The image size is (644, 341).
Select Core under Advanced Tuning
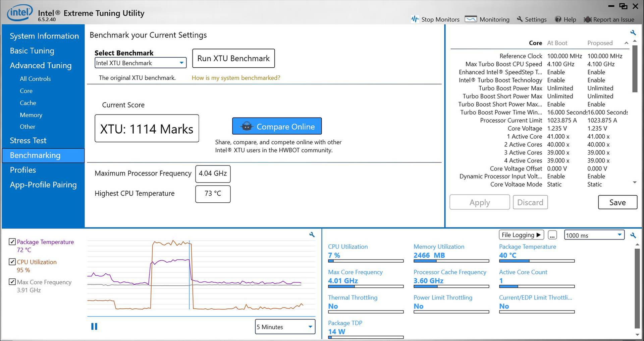(x=26, y=91)
